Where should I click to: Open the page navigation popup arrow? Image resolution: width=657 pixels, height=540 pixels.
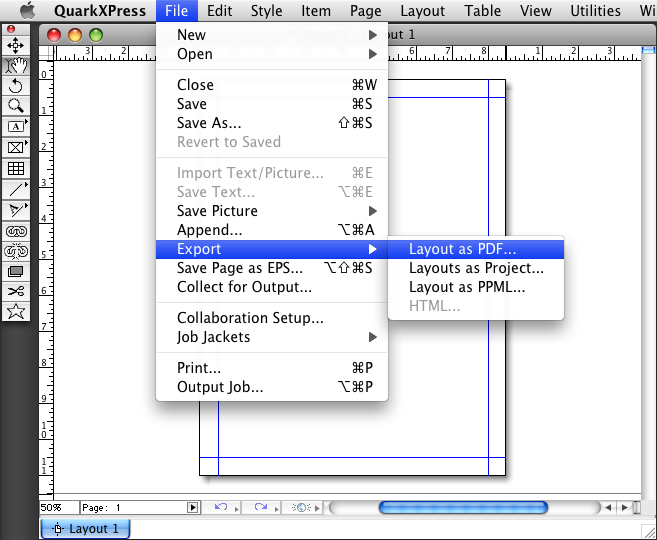[192, 507]
